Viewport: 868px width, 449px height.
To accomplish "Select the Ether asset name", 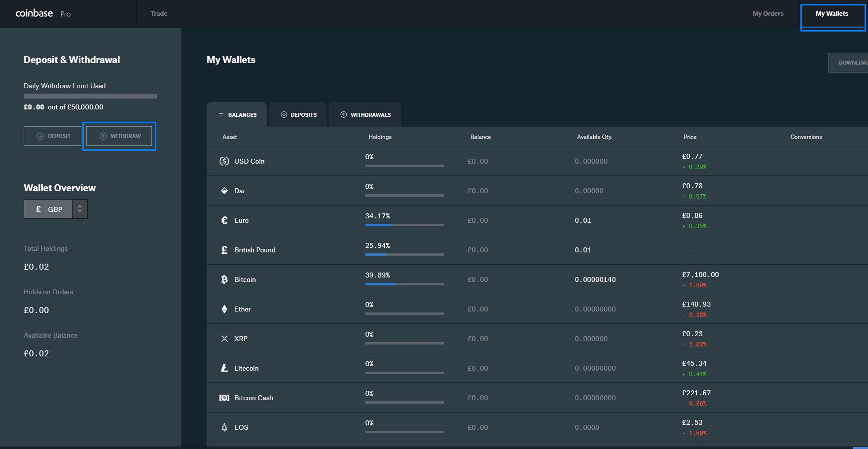I will tap(242, 309).
